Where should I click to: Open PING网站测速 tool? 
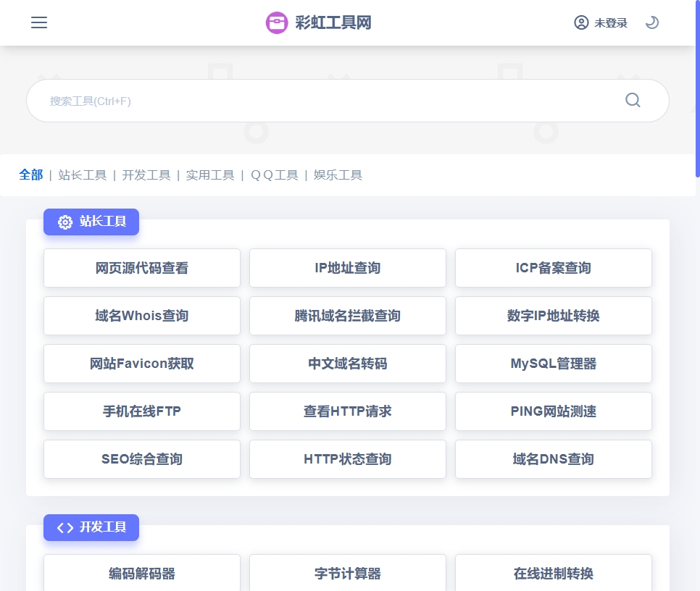coord(554,411)
